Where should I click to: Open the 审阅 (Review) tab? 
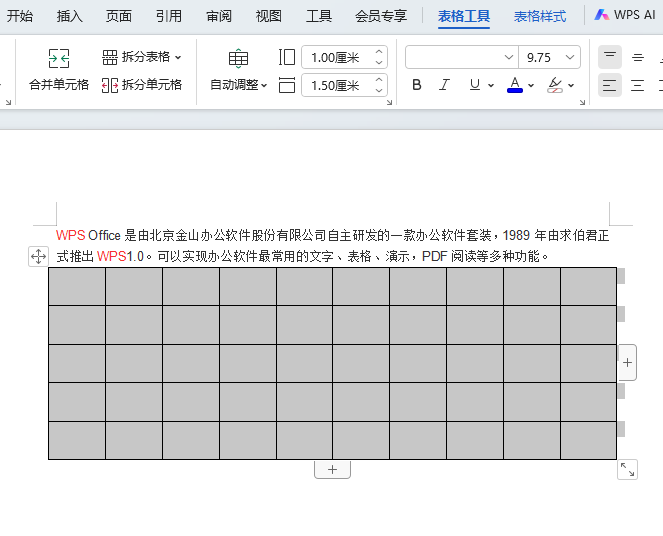[x=219, y=16]
